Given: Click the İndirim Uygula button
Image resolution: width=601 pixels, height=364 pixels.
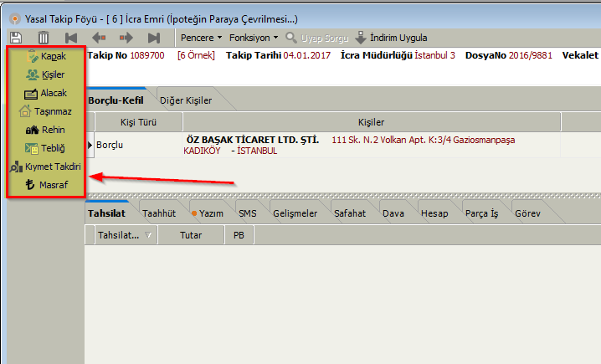Looking at the screenshot, I should (x=391, y=38).
